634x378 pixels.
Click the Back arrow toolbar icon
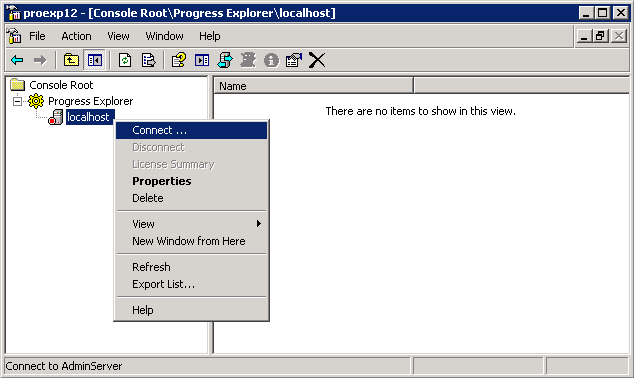point(17,61)
